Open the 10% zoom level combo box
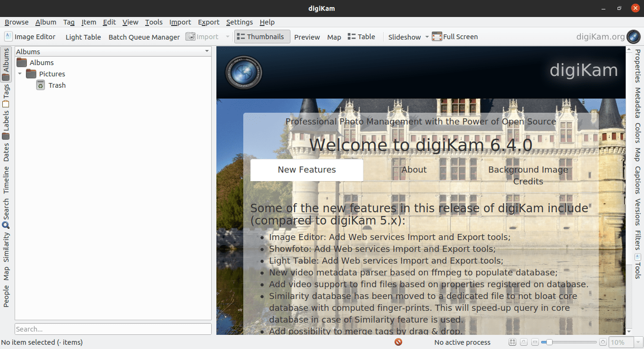The height and width of the screenshot is (349, 644). tap(626, 342)
